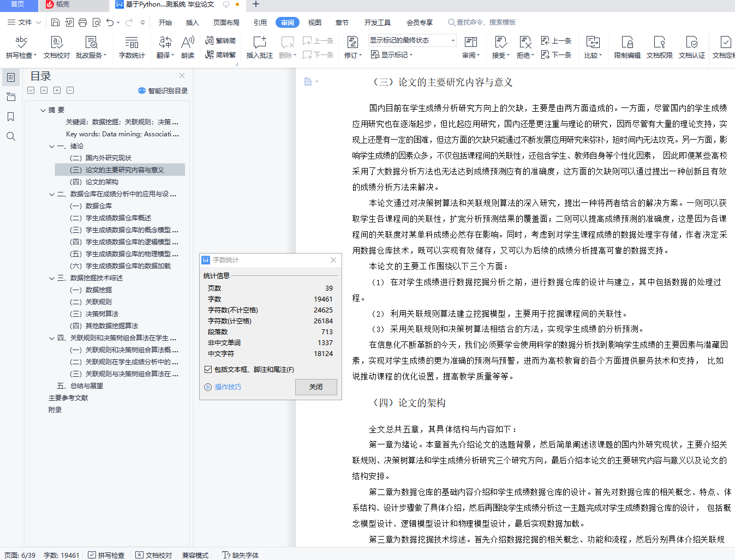Toggle track changes with the 修订 icon
The width and height of the screenshot is (735, 560).
[353, 42]
